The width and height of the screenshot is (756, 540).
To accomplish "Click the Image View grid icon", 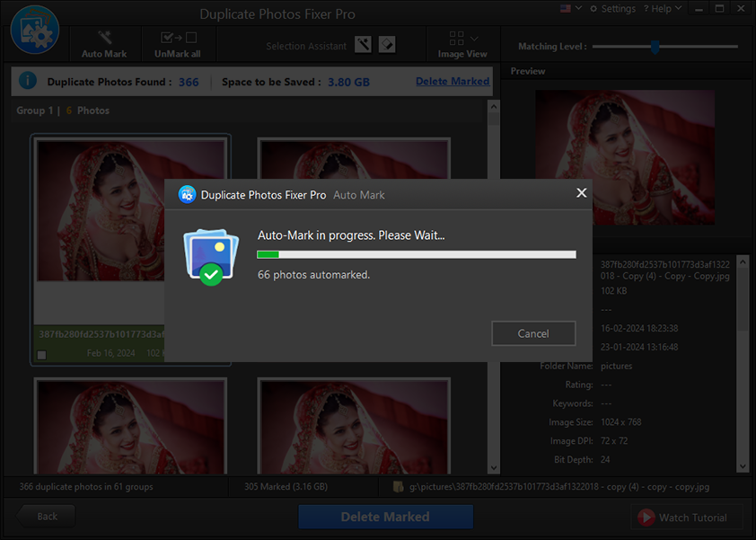I will (x=457, y=38).
